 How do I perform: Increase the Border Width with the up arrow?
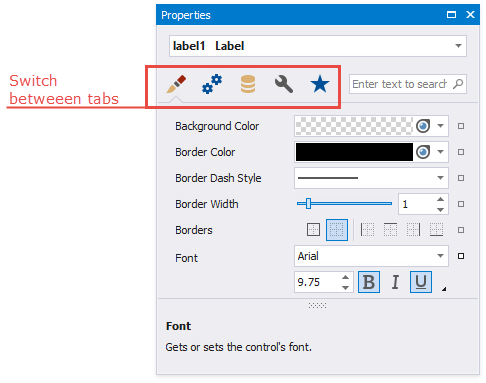[440, 199]
